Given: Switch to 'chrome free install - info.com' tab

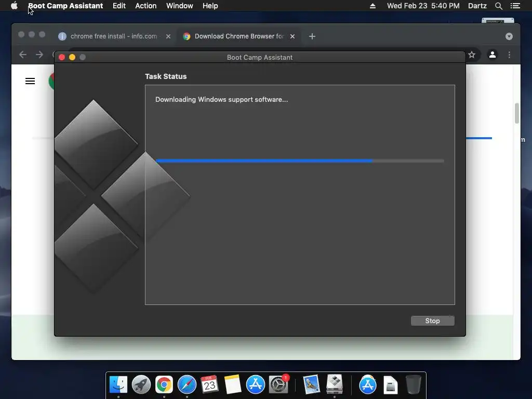Looking at the screenshot, I should pos(114,36).
